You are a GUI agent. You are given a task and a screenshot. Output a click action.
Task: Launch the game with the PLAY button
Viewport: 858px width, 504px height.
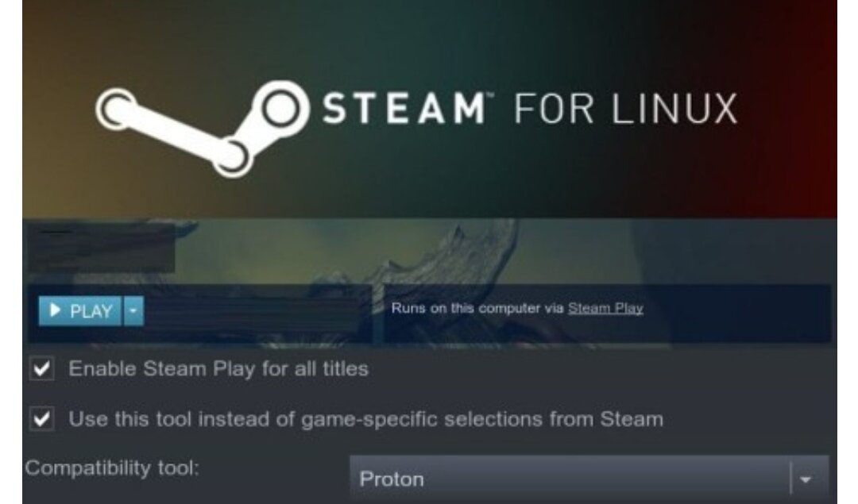(x=80, y=310)
